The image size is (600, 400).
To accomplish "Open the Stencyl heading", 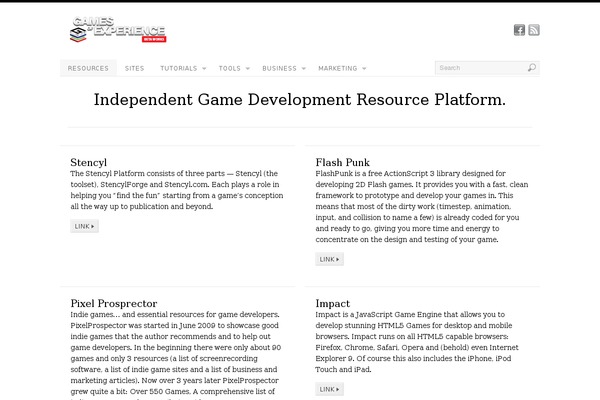I will [89, 162].
